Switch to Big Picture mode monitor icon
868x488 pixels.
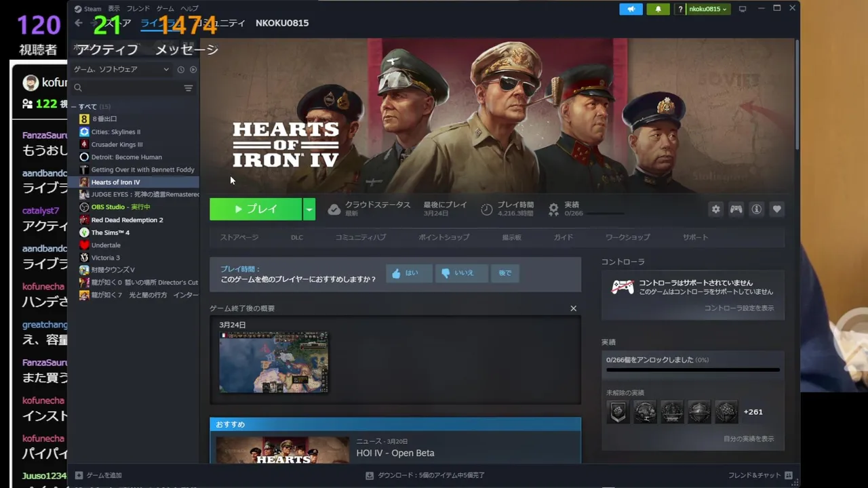[x=743, y=9]
